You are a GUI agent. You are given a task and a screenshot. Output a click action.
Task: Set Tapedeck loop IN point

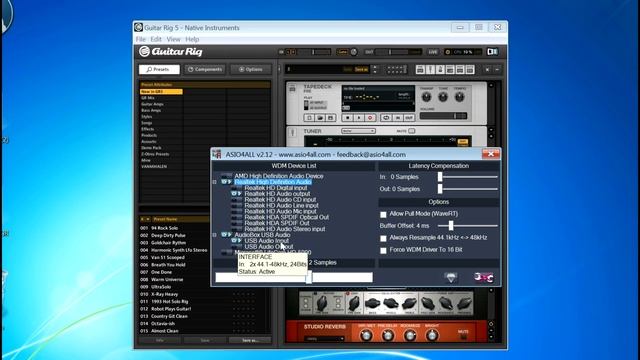click(398, 118)
